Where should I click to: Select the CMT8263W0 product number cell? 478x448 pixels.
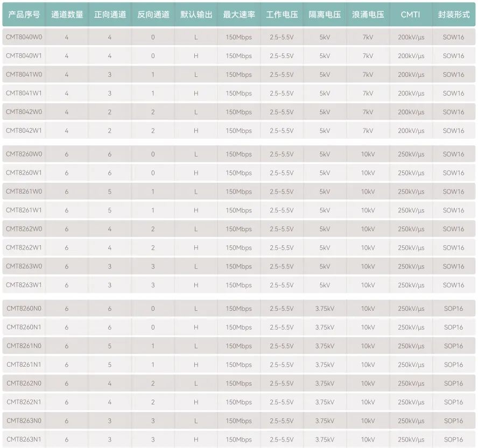24,266
